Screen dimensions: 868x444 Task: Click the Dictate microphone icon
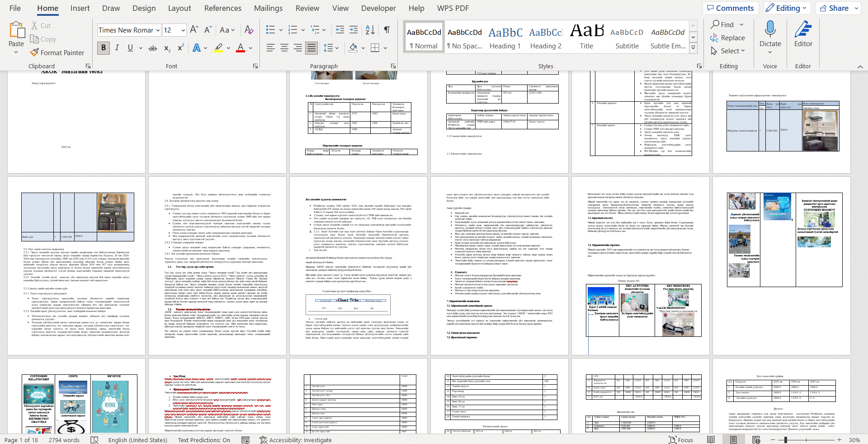pos(770,29)
